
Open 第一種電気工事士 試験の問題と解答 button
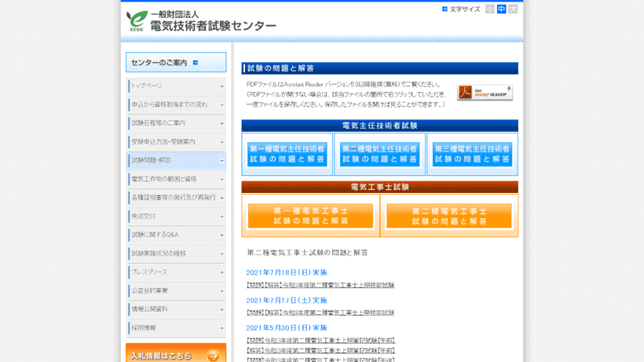(310, 216)
